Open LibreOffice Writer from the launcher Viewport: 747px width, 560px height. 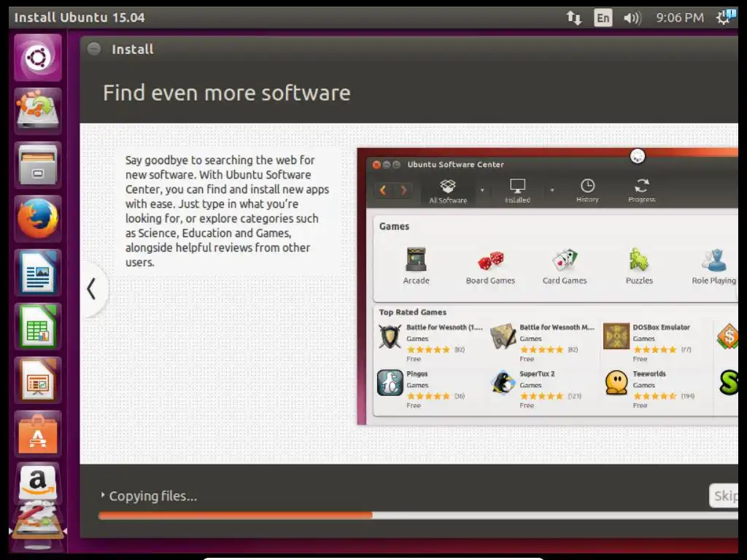pos(38,273)
